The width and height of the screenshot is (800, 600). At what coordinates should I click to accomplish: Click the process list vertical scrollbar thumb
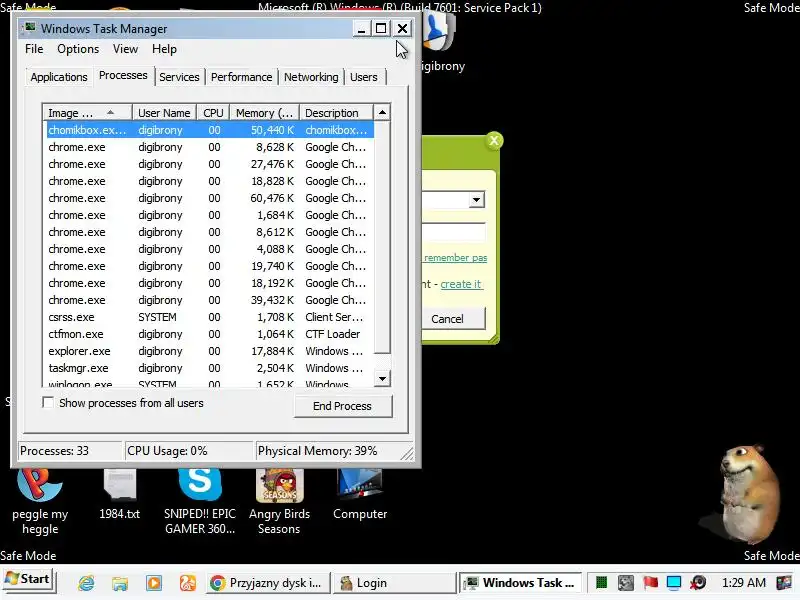pos(382,237)
